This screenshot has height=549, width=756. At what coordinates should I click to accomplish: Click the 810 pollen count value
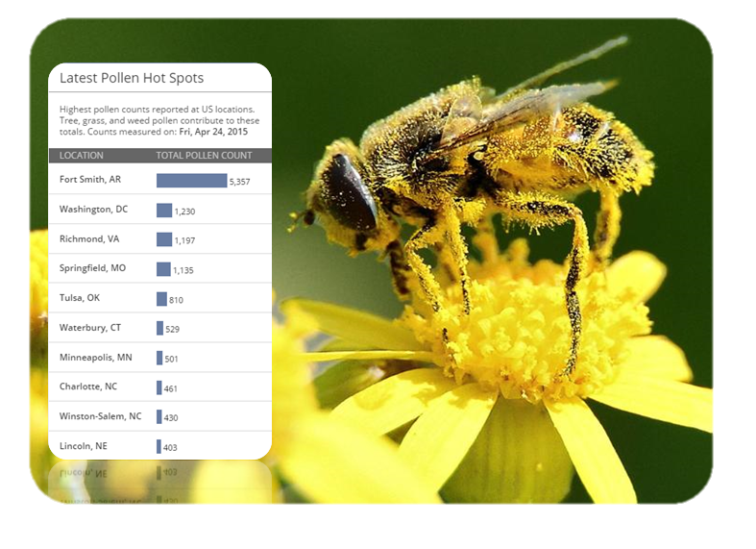tap(176, 300)
